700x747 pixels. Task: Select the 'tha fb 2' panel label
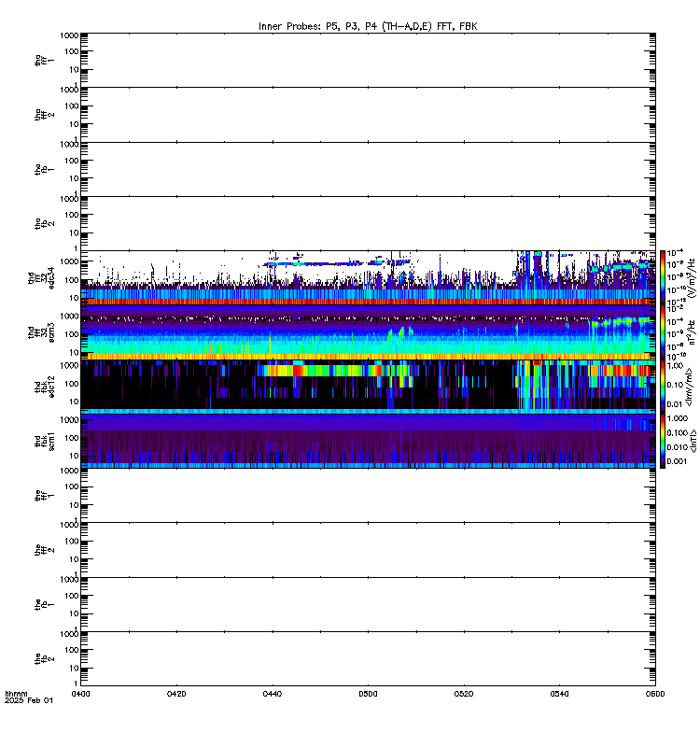45,223
